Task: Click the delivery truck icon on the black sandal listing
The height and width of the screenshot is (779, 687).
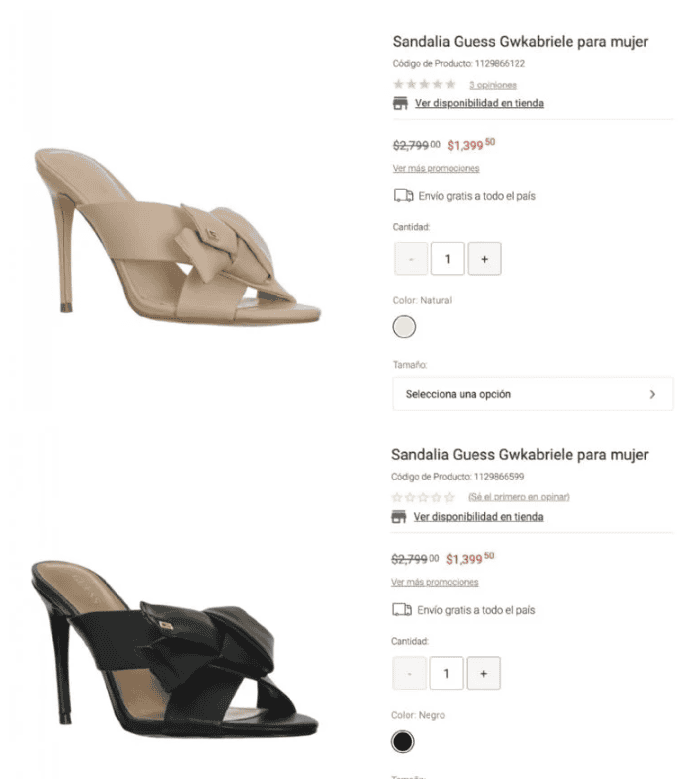Action: [402, 610]
